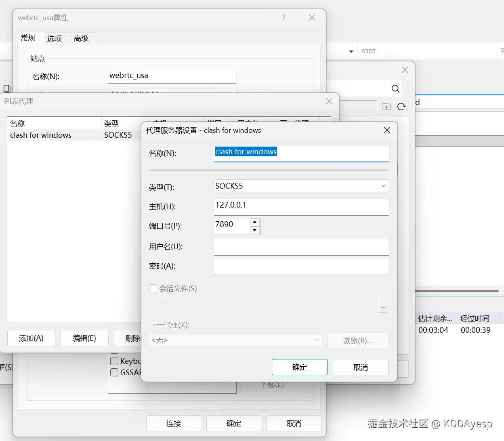Click the 名称 column header in proxy list
This screenshot has width=504, height=441.
[x=55, y=123]
